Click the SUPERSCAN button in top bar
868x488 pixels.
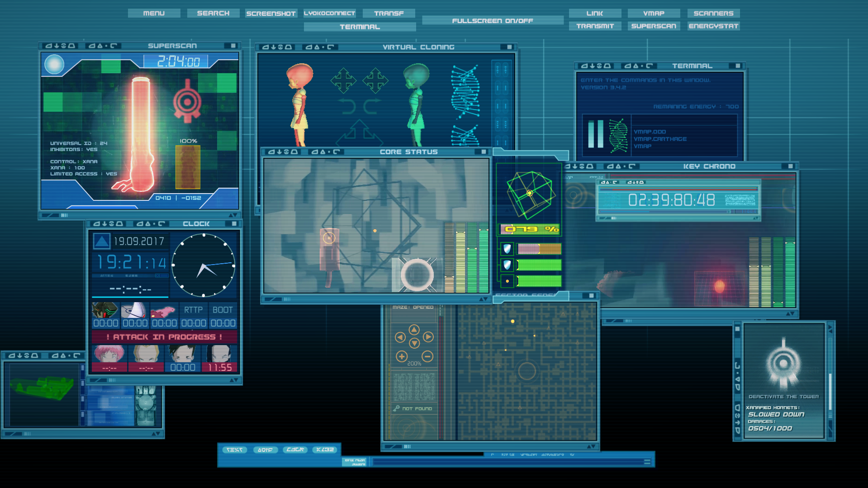point(654,26)
